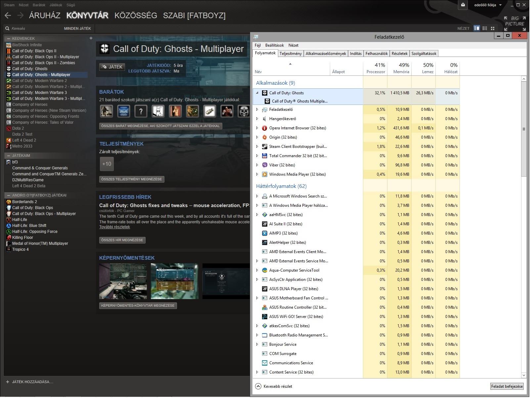
Task: Open the +10 locked achievements tile
Action: [x=107, y=164]
